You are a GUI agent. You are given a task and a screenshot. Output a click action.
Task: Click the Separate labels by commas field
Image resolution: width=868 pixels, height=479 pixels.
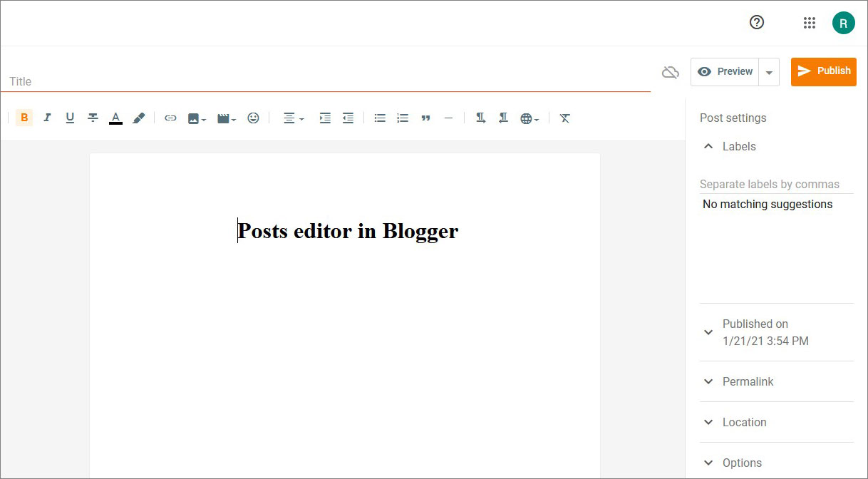coord(776,184)
